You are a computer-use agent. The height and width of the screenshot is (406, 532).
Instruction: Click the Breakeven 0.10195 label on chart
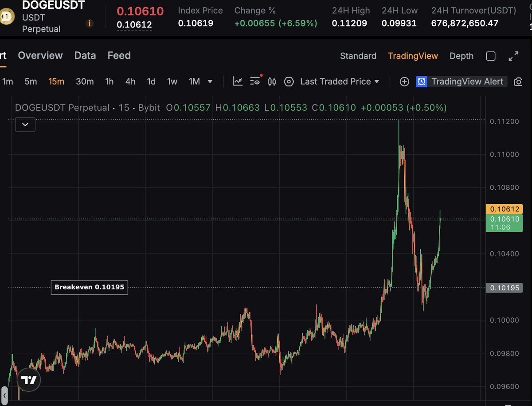[90, 287]
